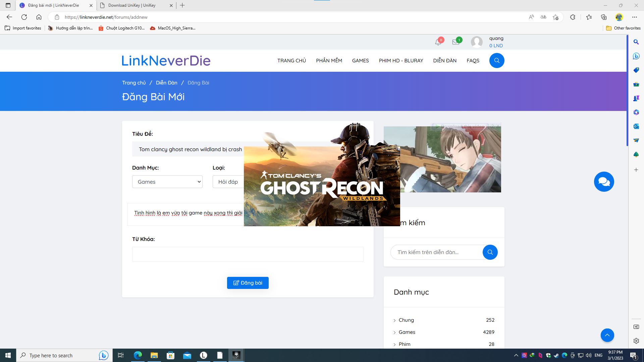
Task: Click the scroll-to-top arrow button
Action: (x=607, y=335)
